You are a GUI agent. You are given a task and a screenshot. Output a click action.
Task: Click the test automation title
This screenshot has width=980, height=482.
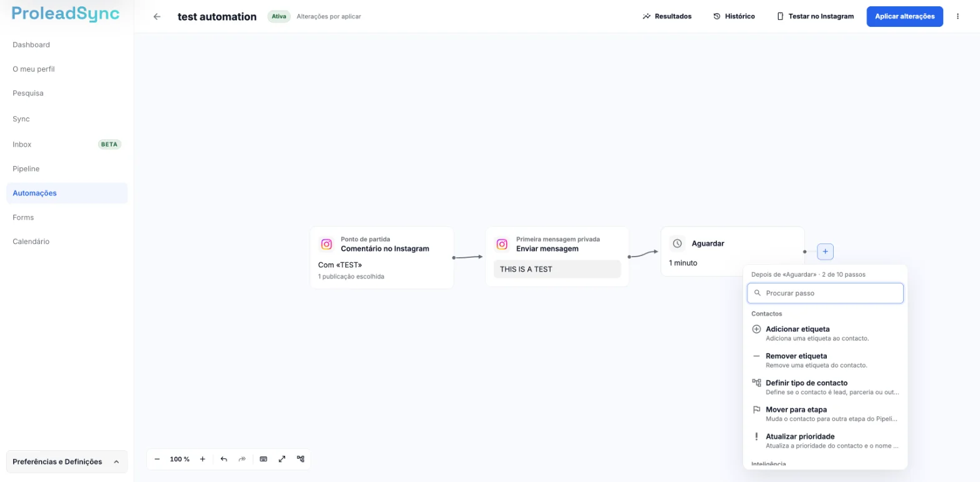pos(217,17)
